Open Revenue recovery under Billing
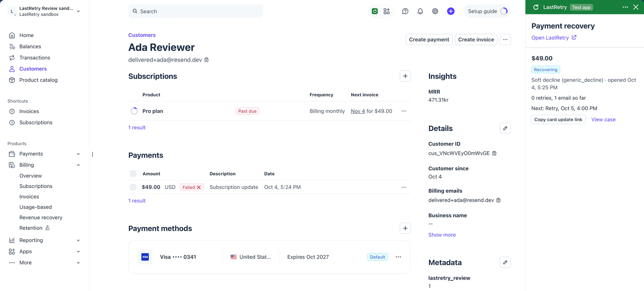Viewport: 644px width, 291px height. click(41, 218)
